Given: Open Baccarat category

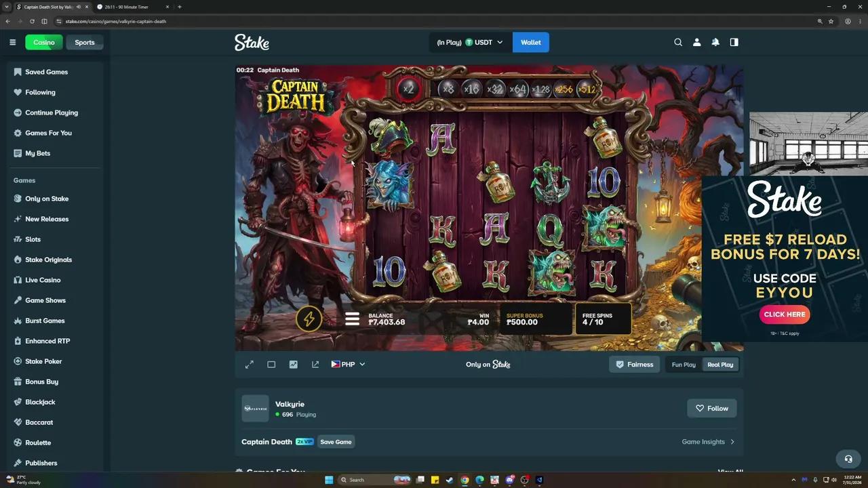Looking at the screenshot, I should [55, 422].
